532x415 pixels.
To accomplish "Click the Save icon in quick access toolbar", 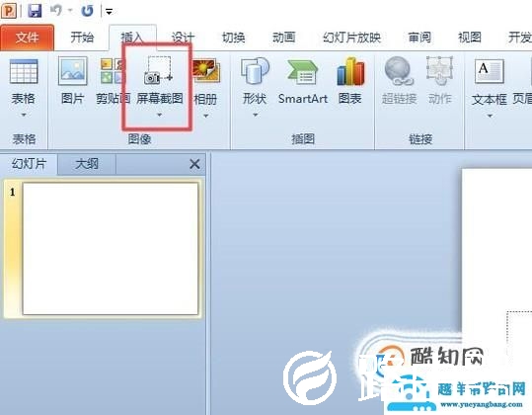I will 35,11.
